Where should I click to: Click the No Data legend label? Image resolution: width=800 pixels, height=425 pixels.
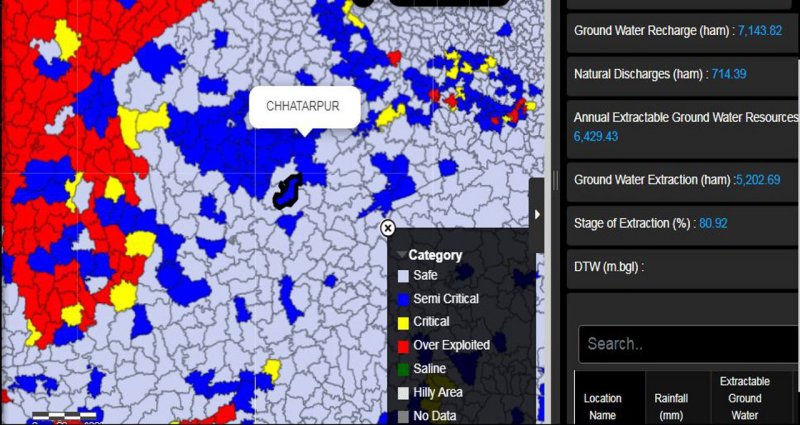(435, 416)
